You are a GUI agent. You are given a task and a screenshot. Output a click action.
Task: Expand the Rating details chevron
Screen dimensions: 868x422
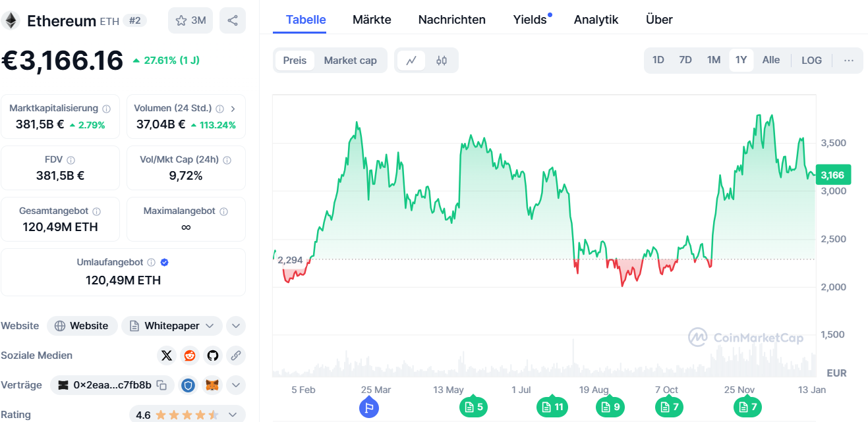[x=233, y=415]
